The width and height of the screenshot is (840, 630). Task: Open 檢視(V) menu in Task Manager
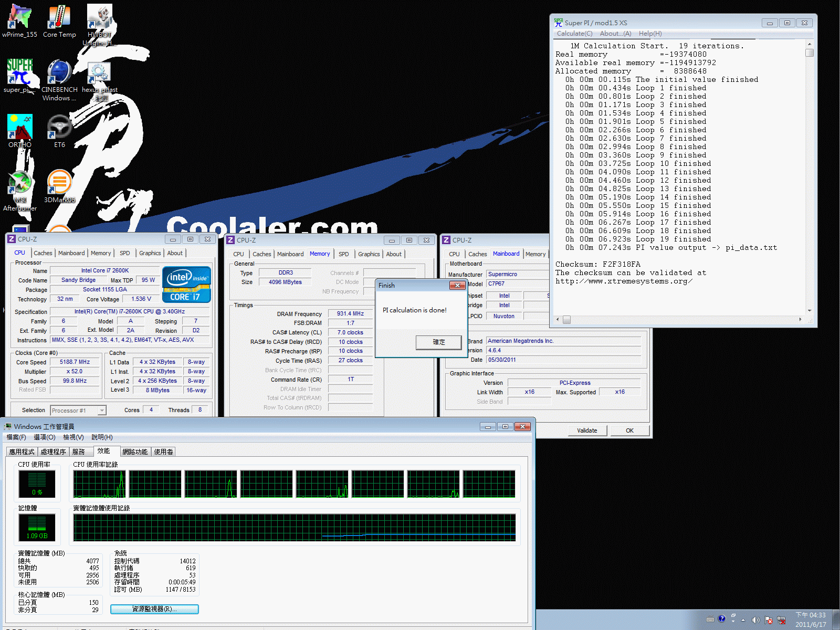73,437
